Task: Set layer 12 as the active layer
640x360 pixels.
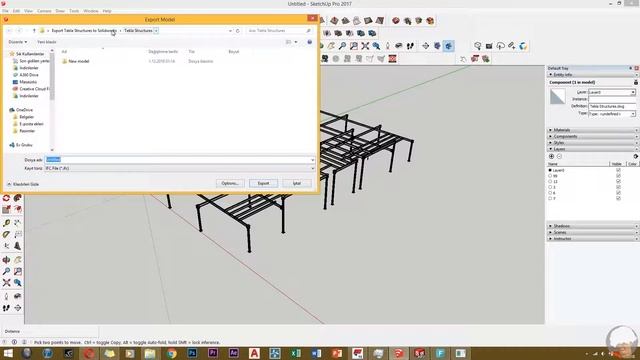Action: tap(550, 182)
